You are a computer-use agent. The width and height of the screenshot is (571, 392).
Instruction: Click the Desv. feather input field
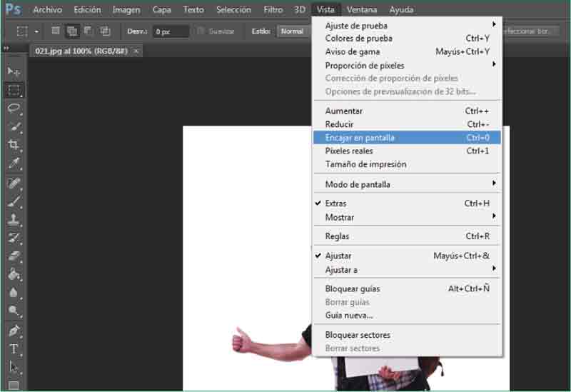coord(171,31)
